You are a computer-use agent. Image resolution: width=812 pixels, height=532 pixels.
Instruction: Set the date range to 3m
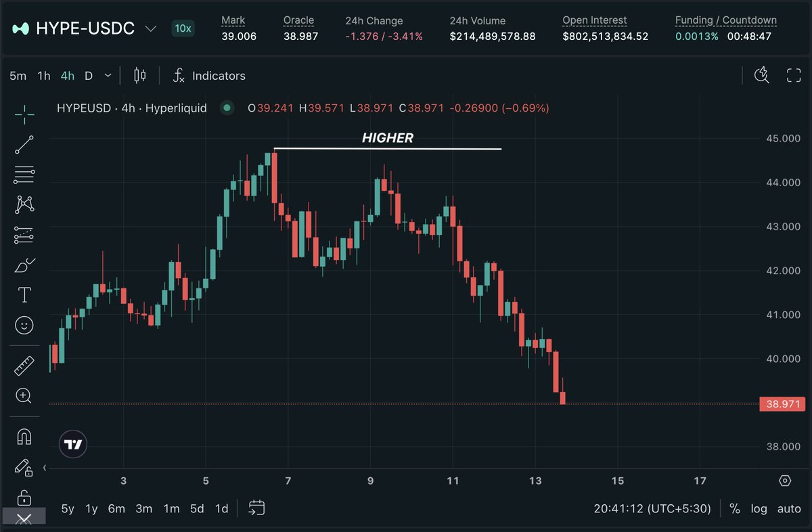click(143, 508)
